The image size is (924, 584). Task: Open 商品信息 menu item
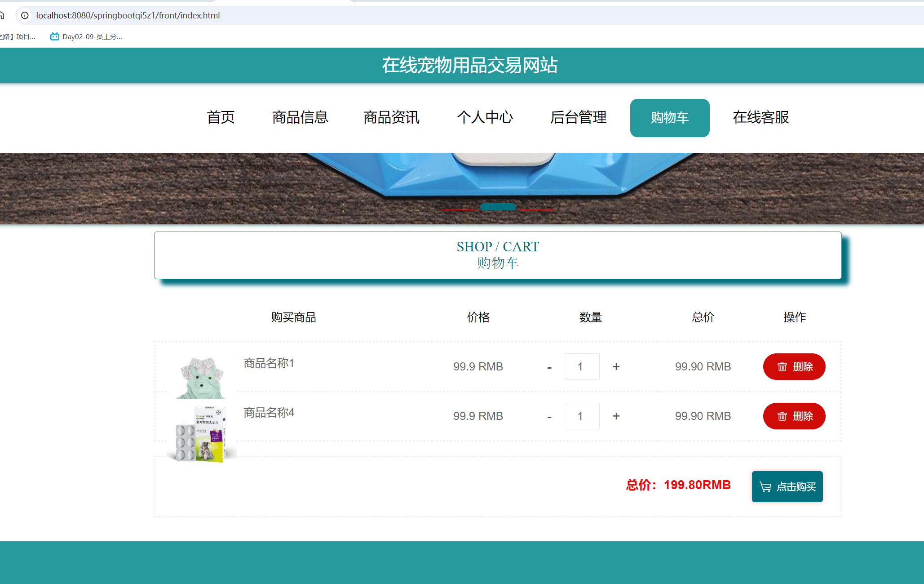[300, 117]
